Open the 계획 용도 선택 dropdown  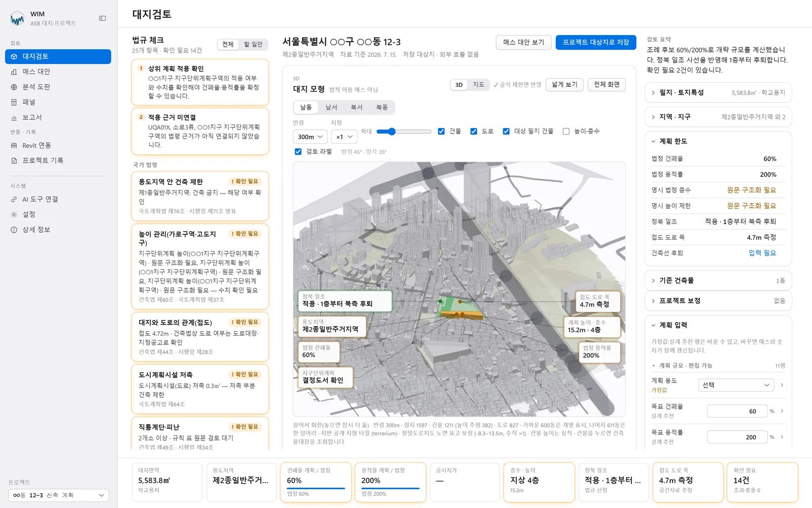point(736,385)
